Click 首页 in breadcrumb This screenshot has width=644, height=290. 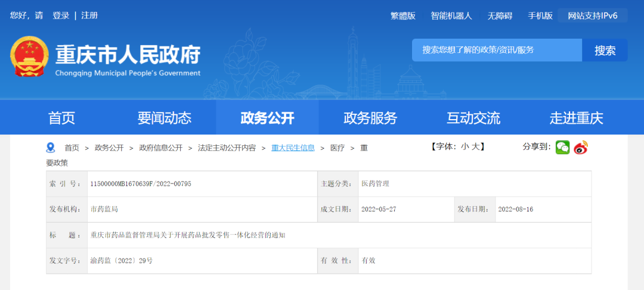coord(72,148)
